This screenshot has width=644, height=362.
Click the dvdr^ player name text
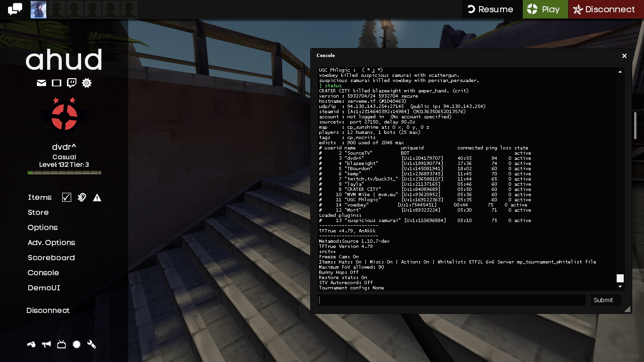tap(64, 147)
